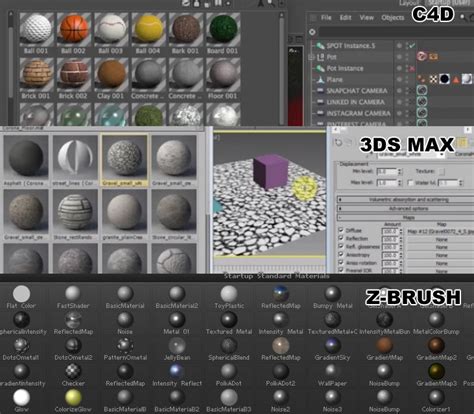Screen dimensions: 474x414
Task: Click the Displacement Texture swatch slot
Action: (x=442, y=172)
